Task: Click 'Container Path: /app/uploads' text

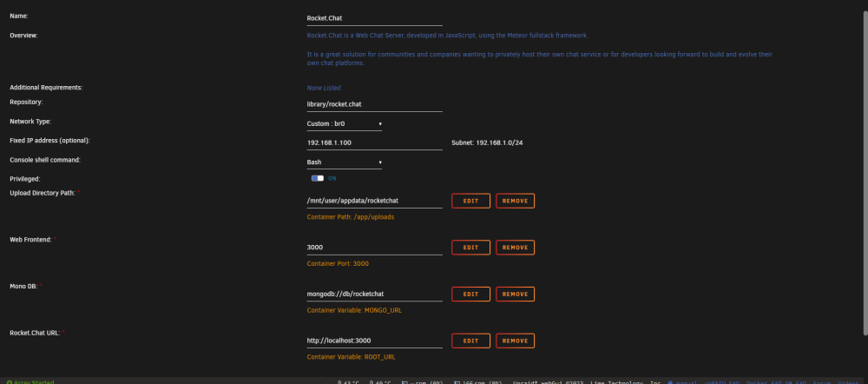Action: (351, 217)
